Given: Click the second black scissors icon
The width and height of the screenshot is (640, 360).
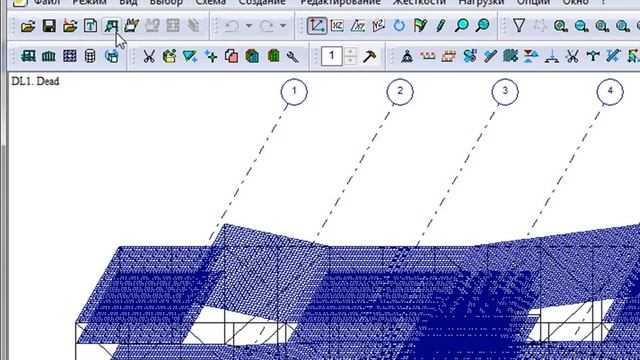Looking at the screenshot, I should pyautogui.click(x=572, y=56).
